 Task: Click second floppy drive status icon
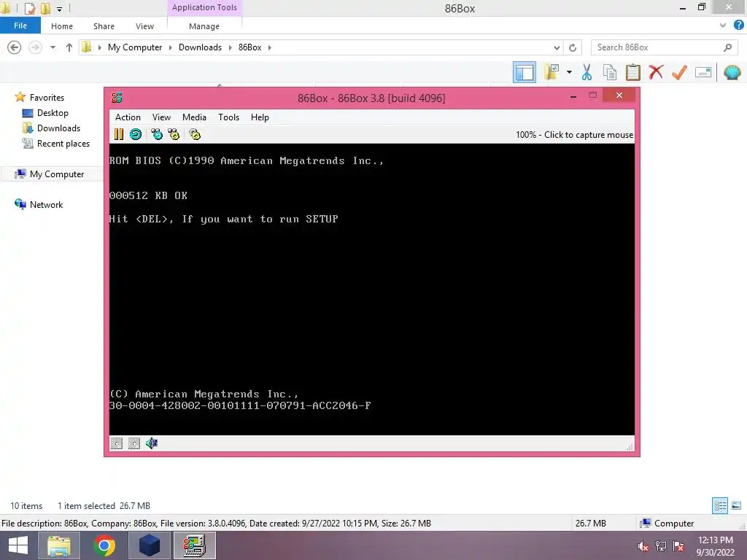134,443
